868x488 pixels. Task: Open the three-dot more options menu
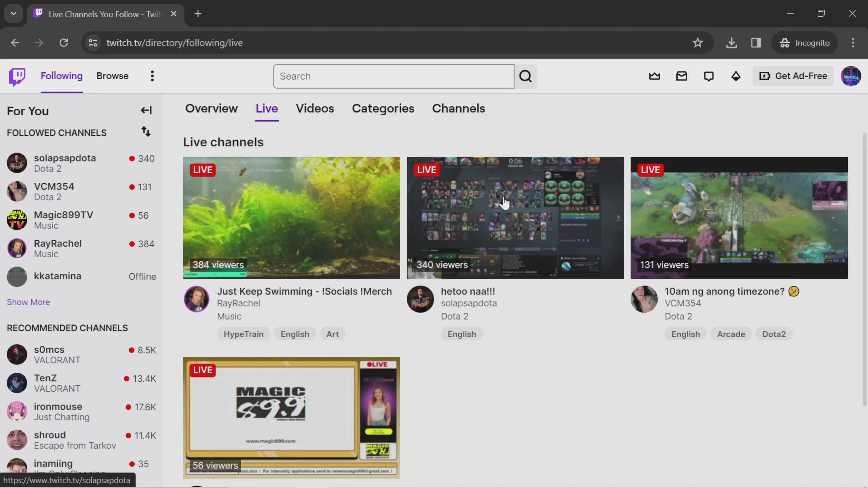point(152,76)
